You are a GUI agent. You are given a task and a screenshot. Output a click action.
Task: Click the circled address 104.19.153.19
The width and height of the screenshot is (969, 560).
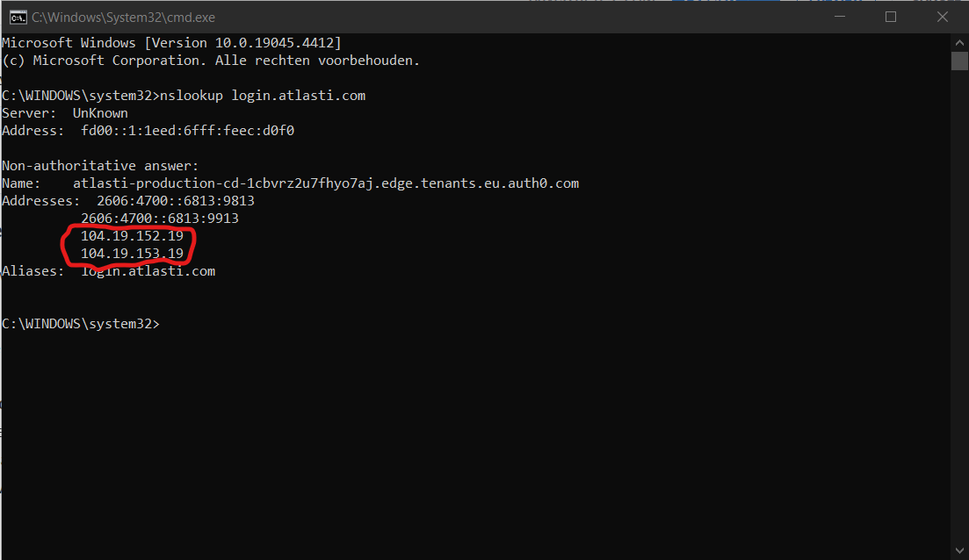pyautogui.click(x=133, y=253)
